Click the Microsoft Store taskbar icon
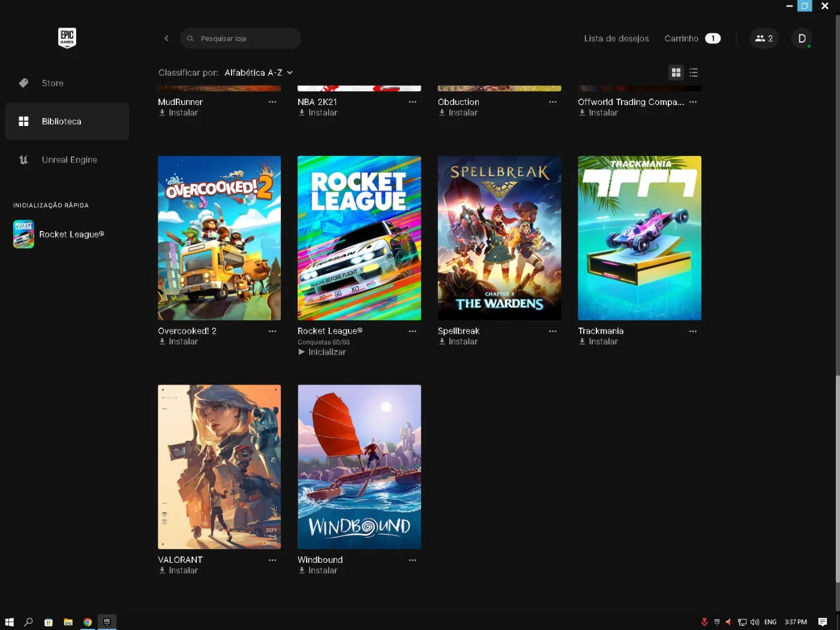The image size is (840, 630). (49, 622)
